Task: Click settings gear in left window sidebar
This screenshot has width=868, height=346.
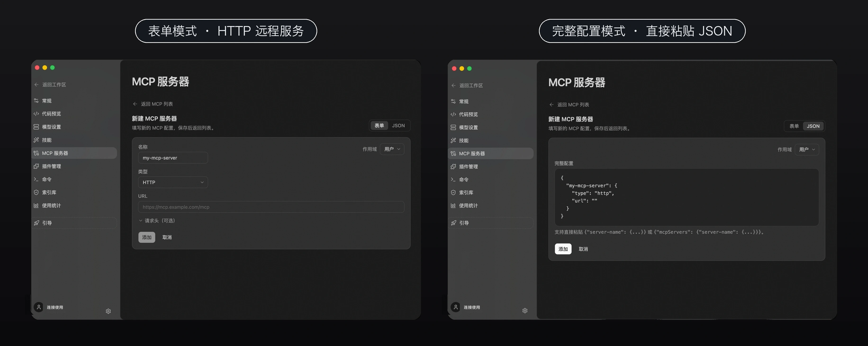Action: pyautogui.click(x=108, y=311)
